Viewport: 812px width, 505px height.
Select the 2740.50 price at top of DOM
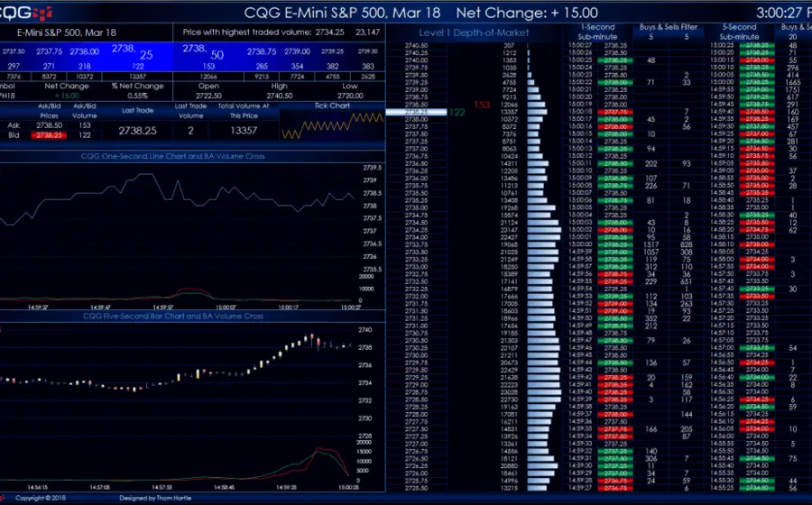pos(416,45)
